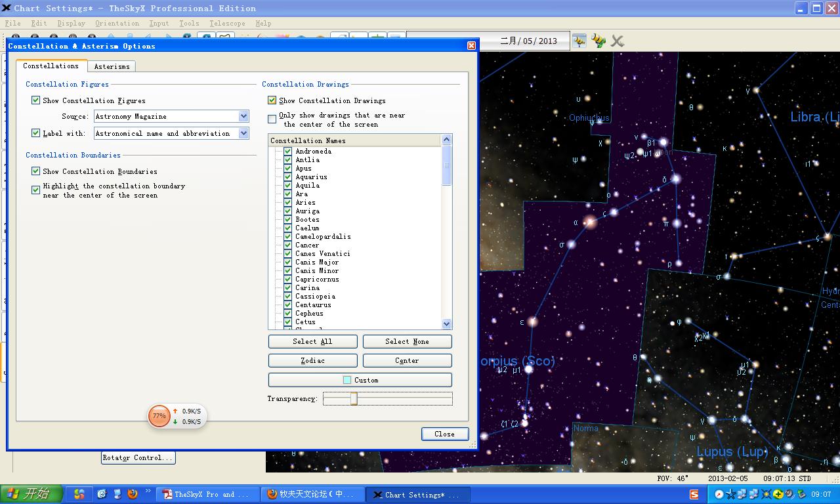Click the constellation list scrollbar thumb
This screenshot has height=504, width=840.
click(447, 165)
